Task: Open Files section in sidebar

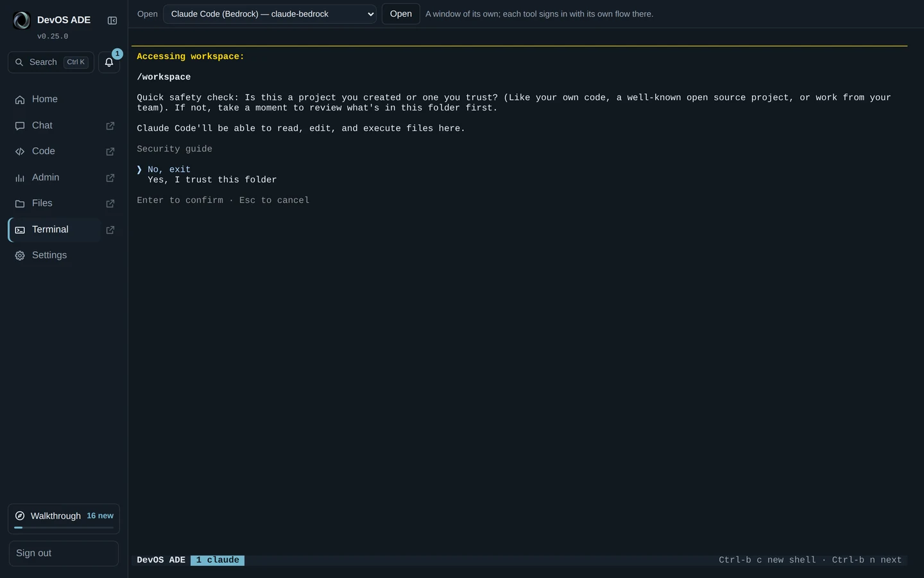Action: point(55,204)
